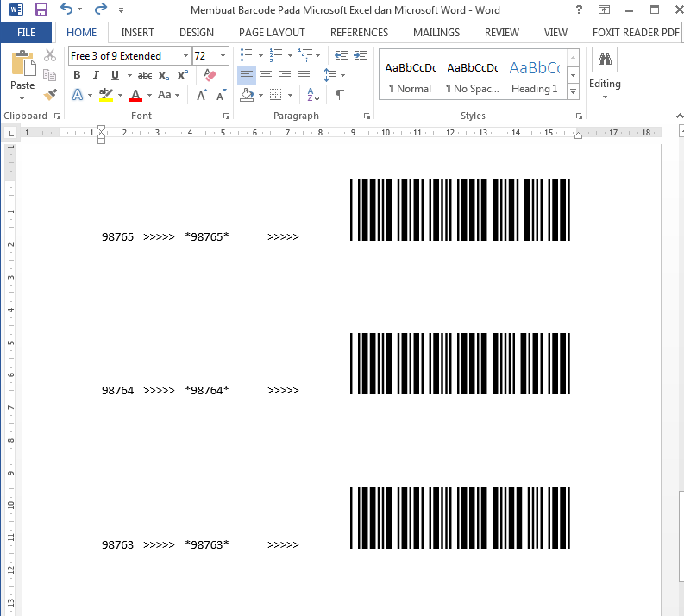Open the Paragraph dialog launcher

[x=367, y=116]
